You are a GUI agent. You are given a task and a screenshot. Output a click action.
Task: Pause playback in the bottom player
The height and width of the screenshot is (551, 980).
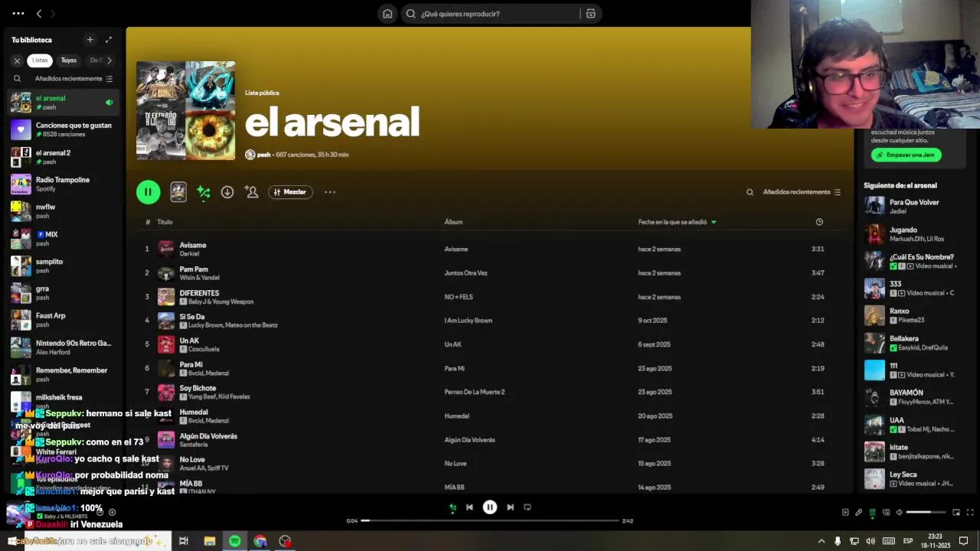coord(490,507)
